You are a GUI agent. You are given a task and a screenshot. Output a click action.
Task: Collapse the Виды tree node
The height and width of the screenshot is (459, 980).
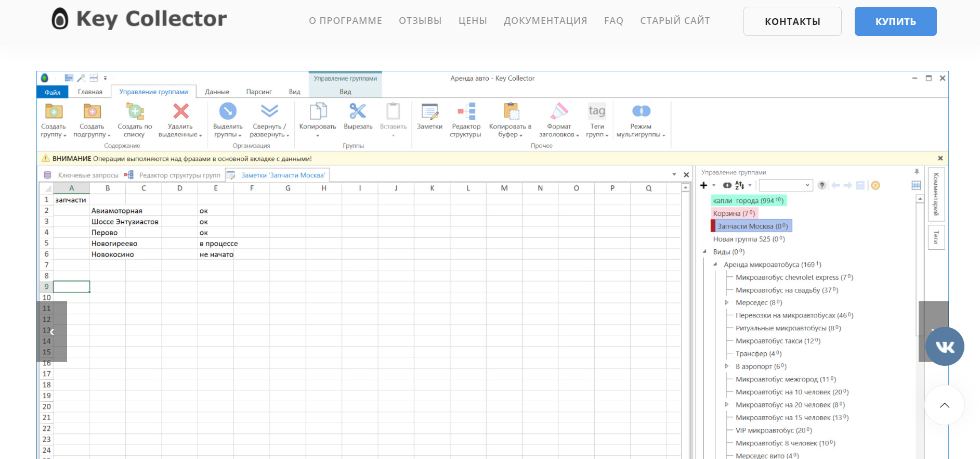pos(704,252)
